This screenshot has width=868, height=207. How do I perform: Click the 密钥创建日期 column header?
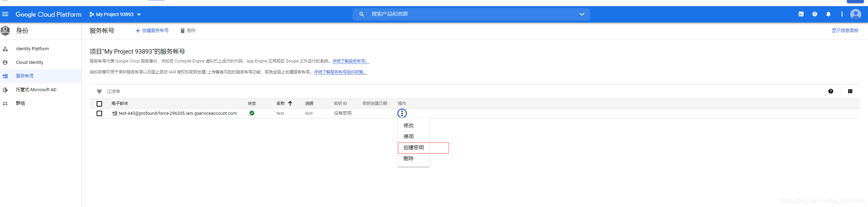375,104
